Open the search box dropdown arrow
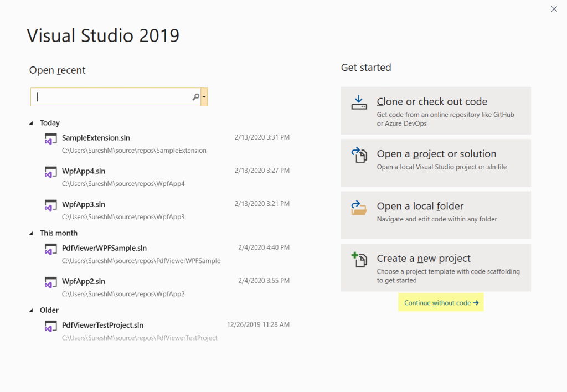Image resolution: width=567 pixels, height=392 pixels. 204,96
